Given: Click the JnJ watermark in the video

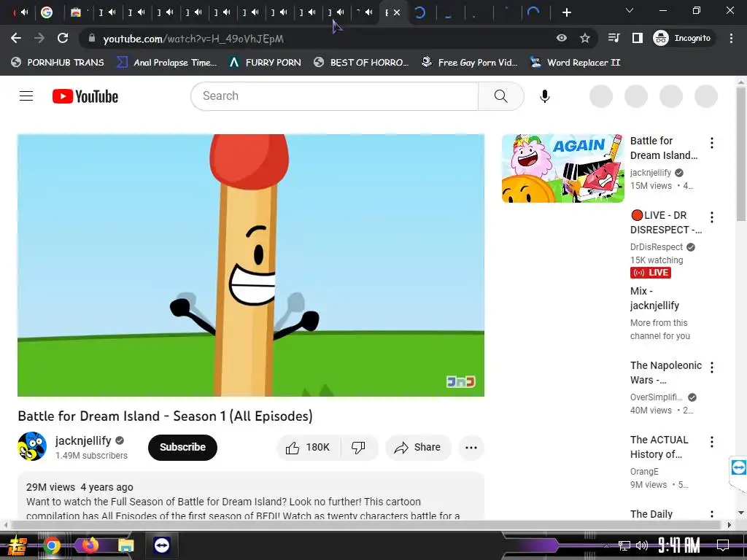Looking at the screenshot, I should (461, 381).
